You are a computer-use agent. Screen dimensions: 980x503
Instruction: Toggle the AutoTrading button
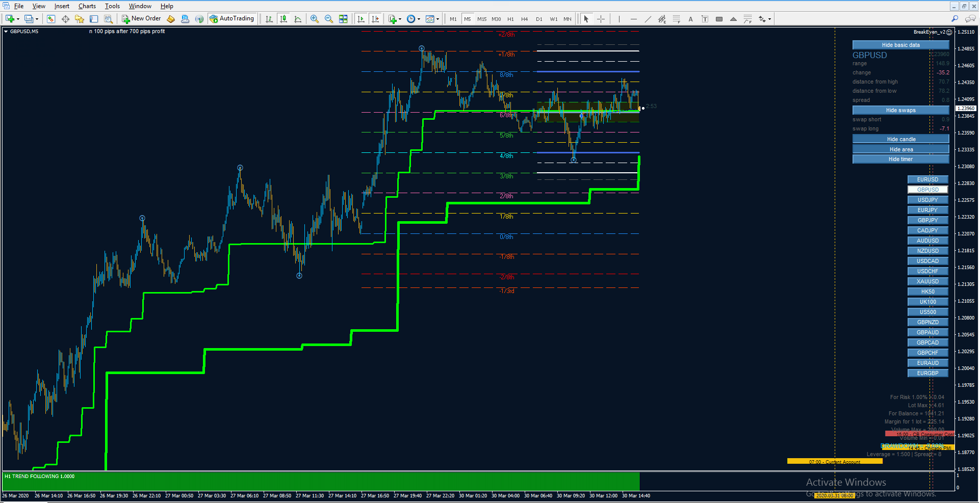pyautogui.click(x=231, y=19)
